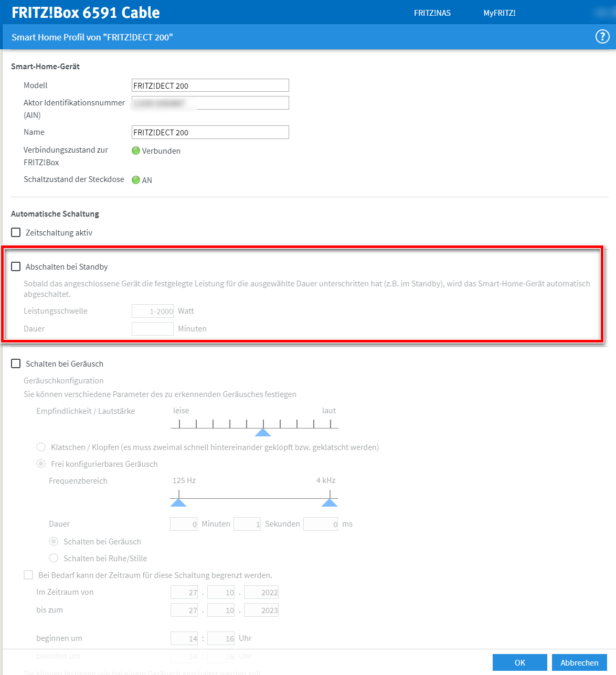The width and height of the screenshot is (616, 675).
Task: Click the standby Dauer Minuten field
Action: (x=153, y=329)
